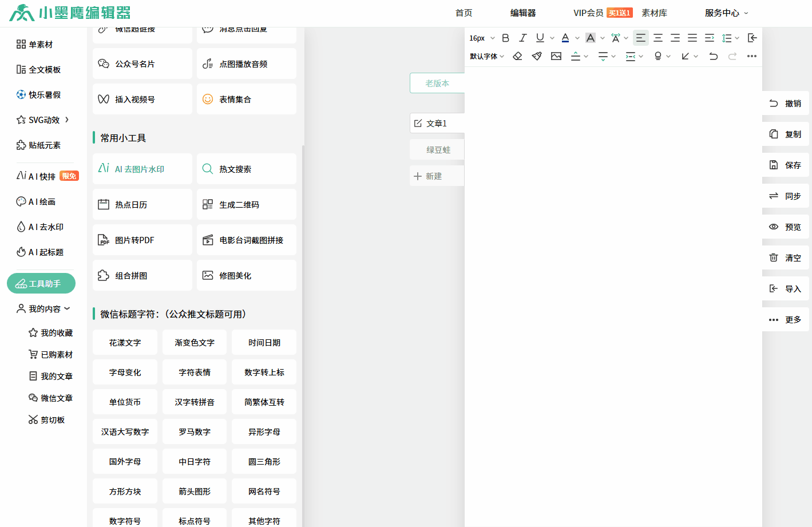Open AI起标题 sidebar item

click(x=39, y=252)
